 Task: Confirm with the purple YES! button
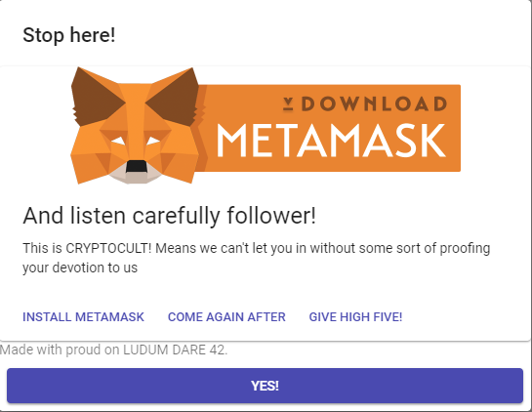click(x=265, y=386)
